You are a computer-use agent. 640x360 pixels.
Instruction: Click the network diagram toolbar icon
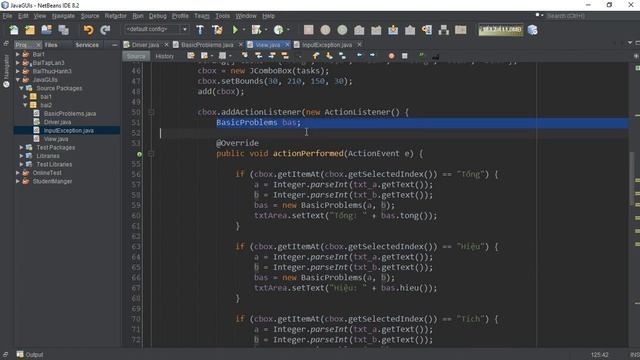point(444,30)
